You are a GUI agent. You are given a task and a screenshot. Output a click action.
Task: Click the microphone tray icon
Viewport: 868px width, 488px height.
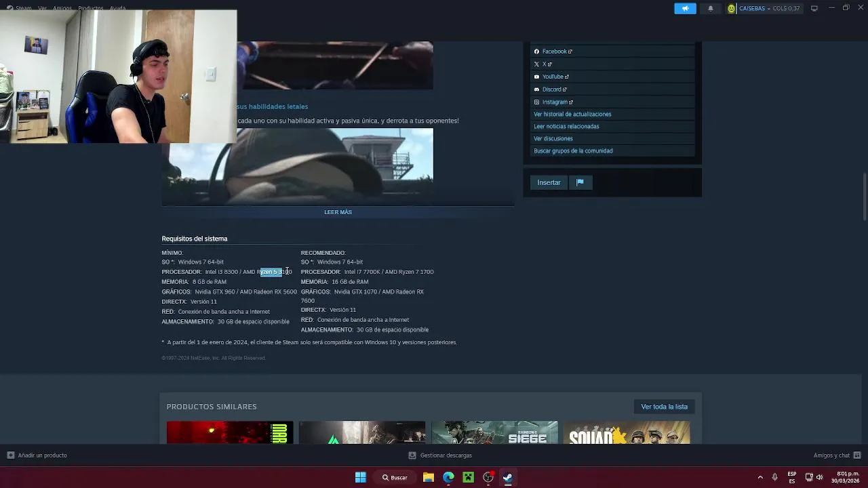pos(774,477)
